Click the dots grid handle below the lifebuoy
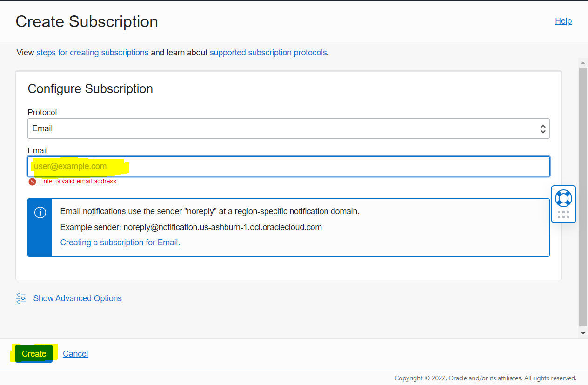 click(x=563, y=214)
